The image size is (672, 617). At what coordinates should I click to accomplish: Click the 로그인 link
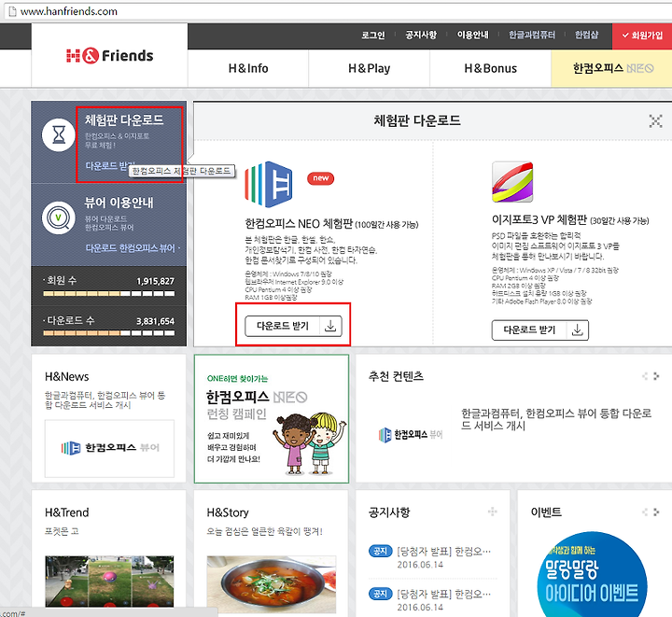(x=372, y=35)
